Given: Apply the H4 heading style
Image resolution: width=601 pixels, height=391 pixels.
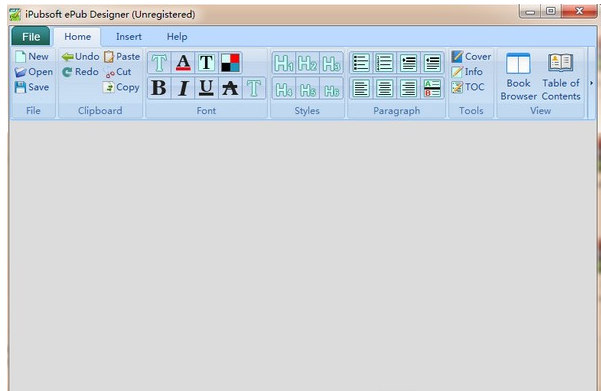Looking at the screenshot, I should coord(284,89).
